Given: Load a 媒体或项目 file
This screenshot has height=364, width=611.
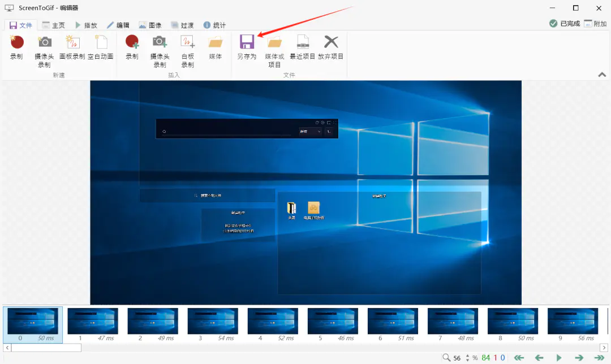Looking at the screenshot, I should [274, 51].
